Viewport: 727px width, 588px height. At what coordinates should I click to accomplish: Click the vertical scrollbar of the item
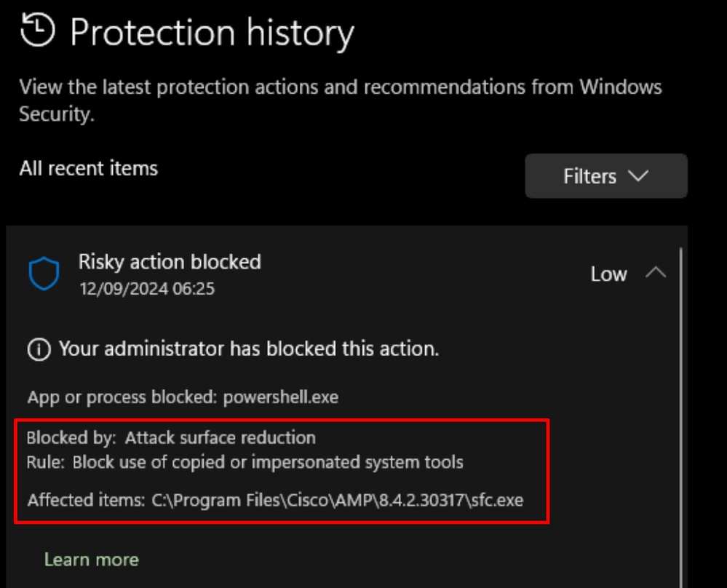click(x=680, y=418)
